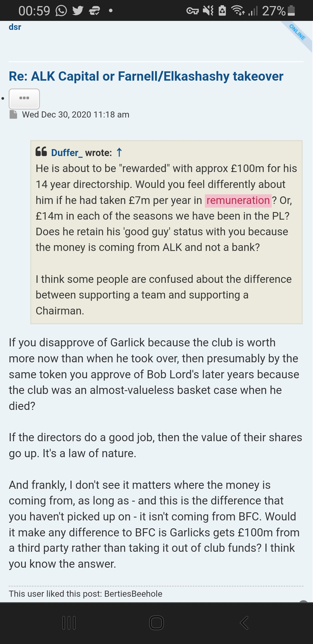Tap the muted sound status icon
This screenshot has width=313, height=644.
(x=208, y=11)
